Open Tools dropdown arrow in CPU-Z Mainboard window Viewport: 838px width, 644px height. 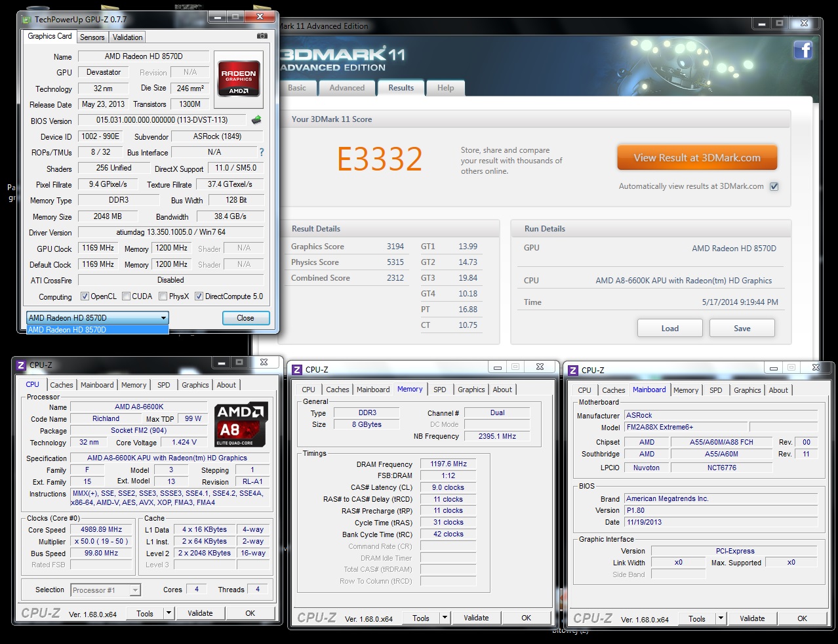(721, 618)
